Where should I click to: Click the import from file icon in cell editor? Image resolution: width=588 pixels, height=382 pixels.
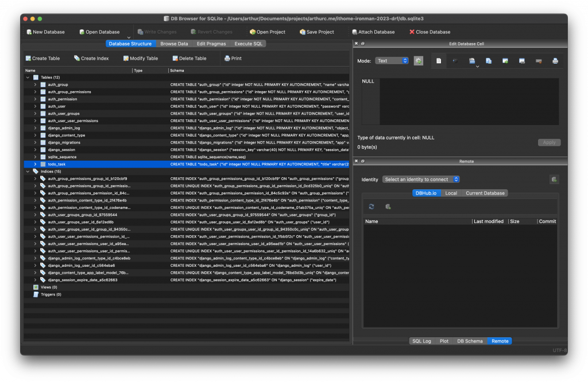[x=472, y=61]
